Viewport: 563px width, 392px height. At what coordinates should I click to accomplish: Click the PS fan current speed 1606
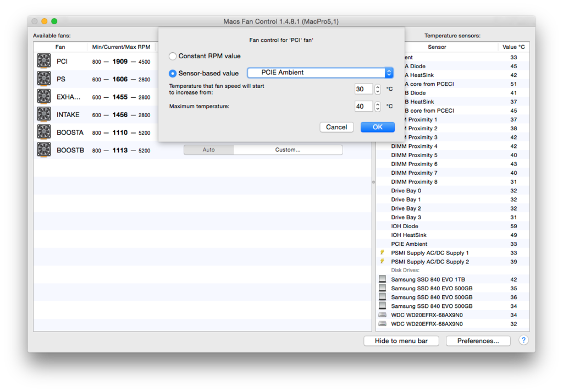pyautogui.click(x=120, y=79)
